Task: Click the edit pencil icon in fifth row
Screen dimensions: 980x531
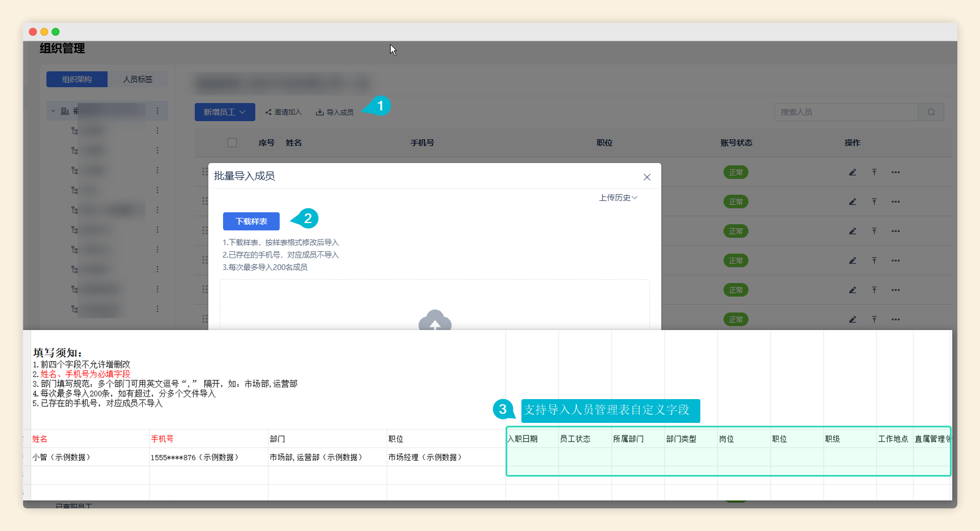Action: pyautogui.click(x=852, y=290)
